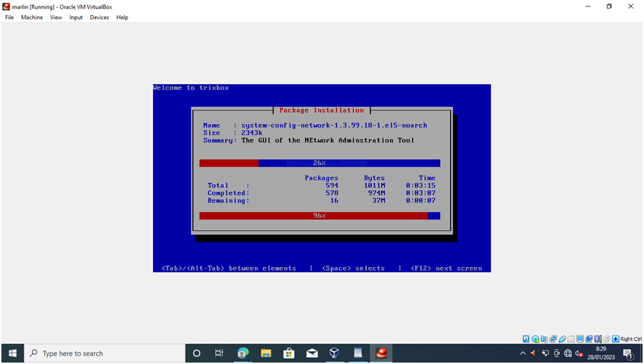Image resolution: width=644 pixels, height=364 pixels.
Task: Open the Mail app from the taskbar
Action: coord(312,353)
